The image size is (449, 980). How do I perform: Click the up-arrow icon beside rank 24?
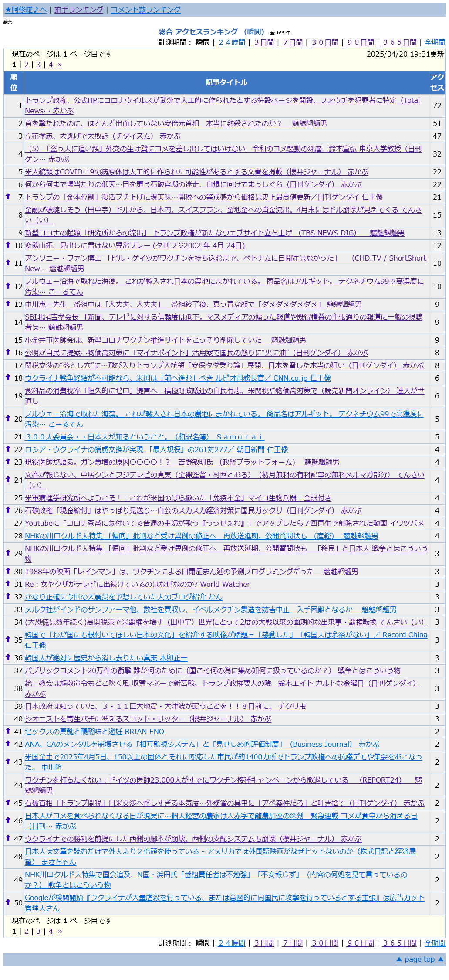tap(8, 479)
